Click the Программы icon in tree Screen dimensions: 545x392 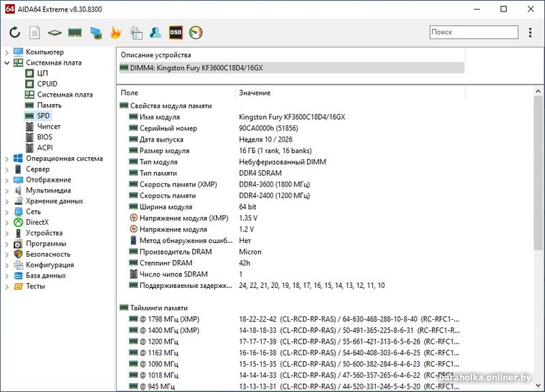pyautogui.click(x=18, y=244)
